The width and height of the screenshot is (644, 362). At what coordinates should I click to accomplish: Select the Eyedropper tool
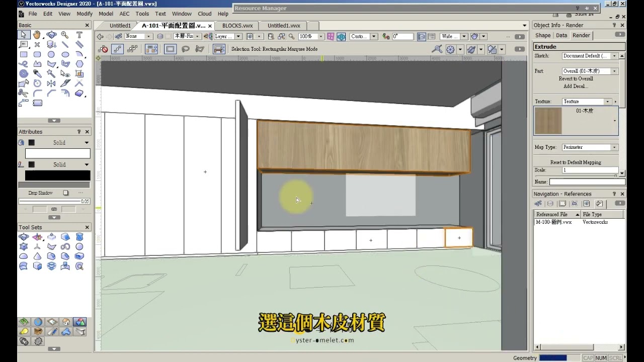37,73
